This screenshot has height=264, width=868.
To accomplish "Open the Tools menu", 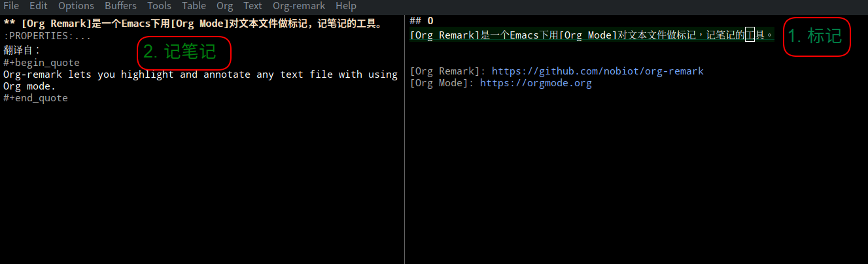I will [x=159, y=6].
